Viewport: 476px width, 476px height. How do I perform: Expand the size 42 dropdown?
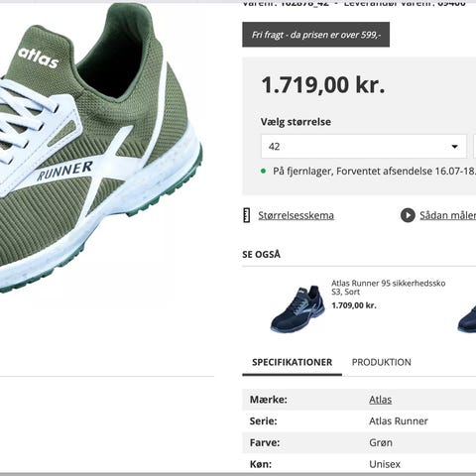click(x=364, y=146)
